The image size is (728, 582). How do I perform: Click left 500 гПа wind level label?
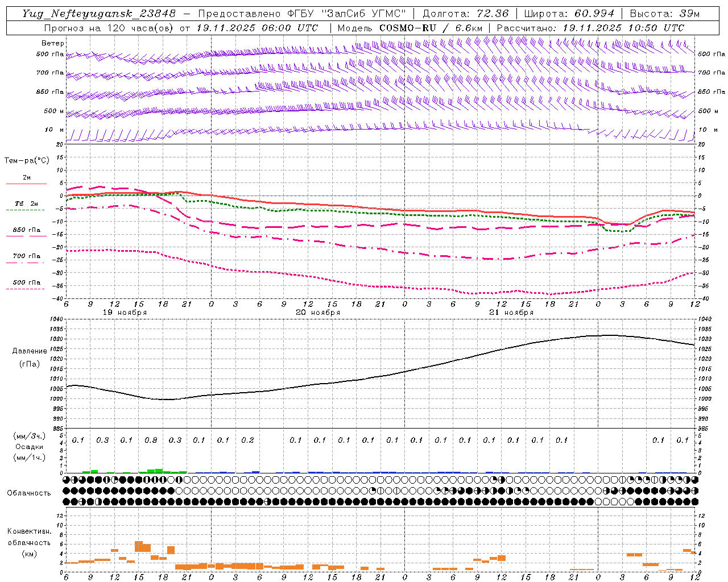(50, 54)
